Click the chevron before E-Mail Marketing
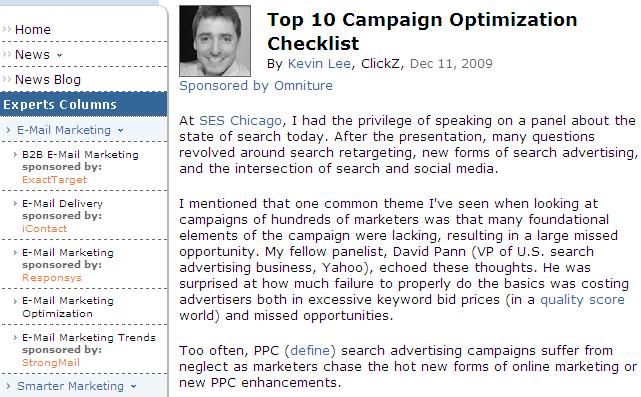The width and height of the screenshot is (641, 397). 9,130
